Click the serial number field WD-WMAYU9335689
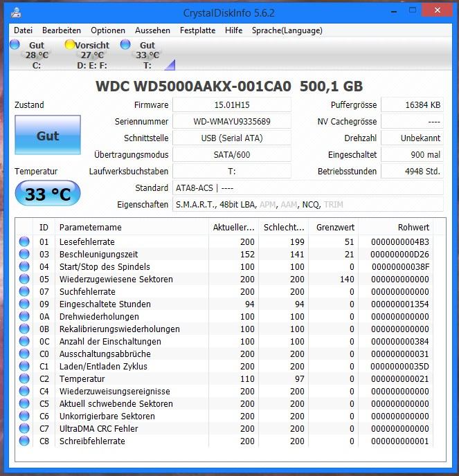The width and height of the screenshot is (459, 476). 232,122
